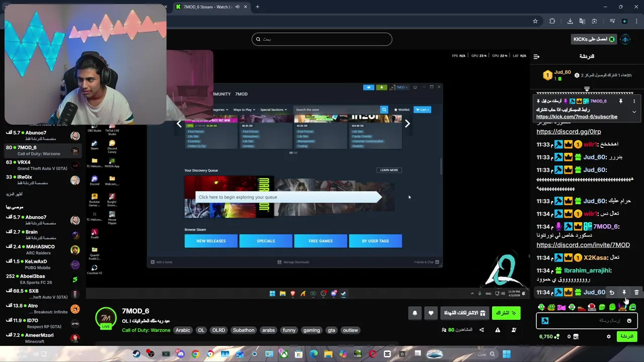The height and width of the screenshot is (362, 644).
Task: Open the discord.com/invite/7MOD chat link
Action: (x=583, y=245)
